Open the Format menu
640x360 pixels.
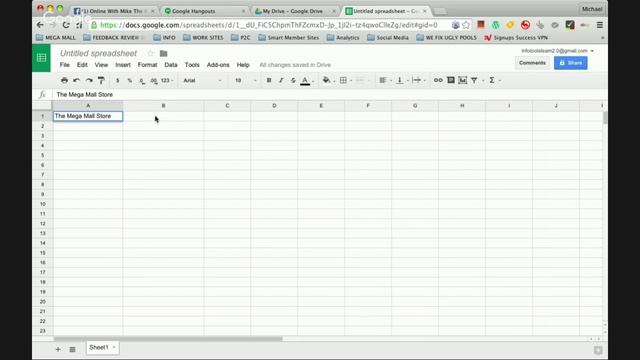click(x=147, y=65)
